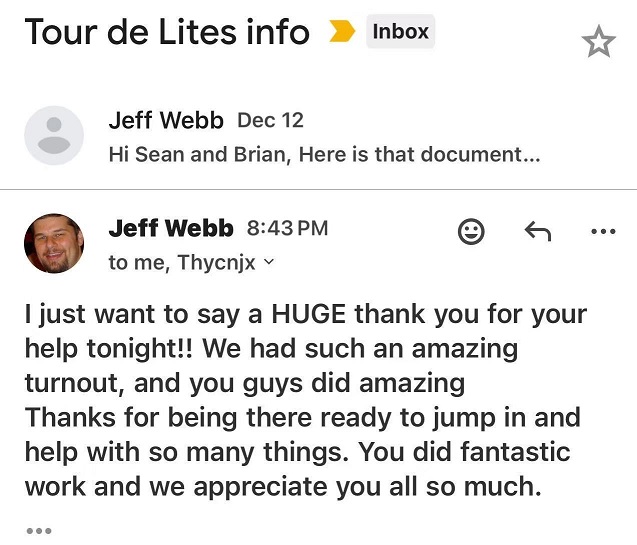Select Jeff Webb's name in collapsed message

pos(167,121)
